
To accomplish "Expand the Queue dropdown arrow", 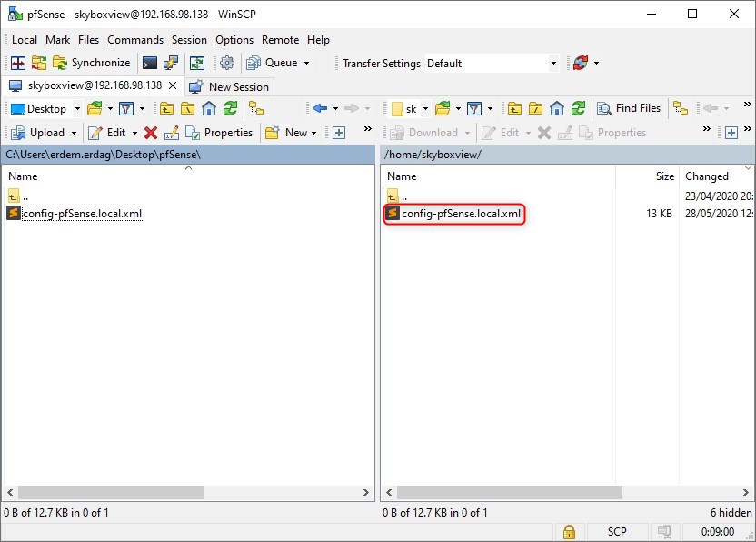I will (306, 64).
